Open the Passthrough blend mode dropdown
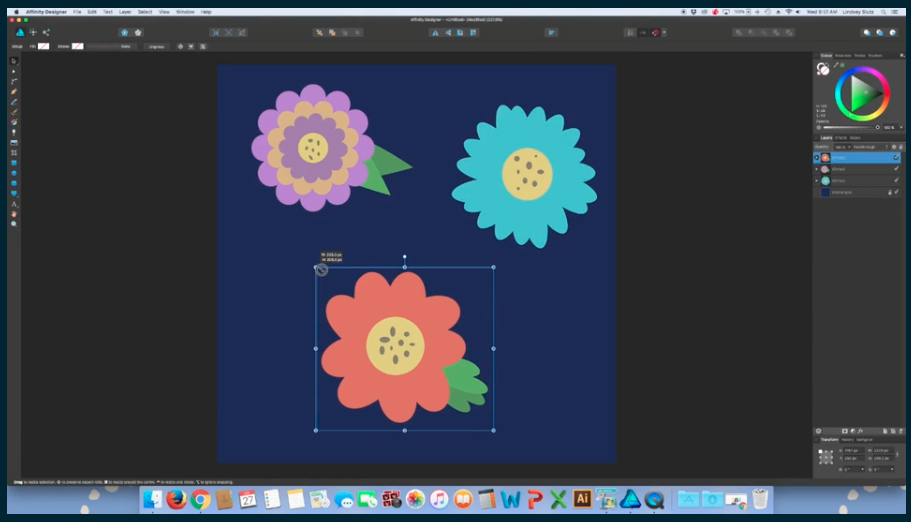This screenshot has height=522, width=911. coord(866,147)
